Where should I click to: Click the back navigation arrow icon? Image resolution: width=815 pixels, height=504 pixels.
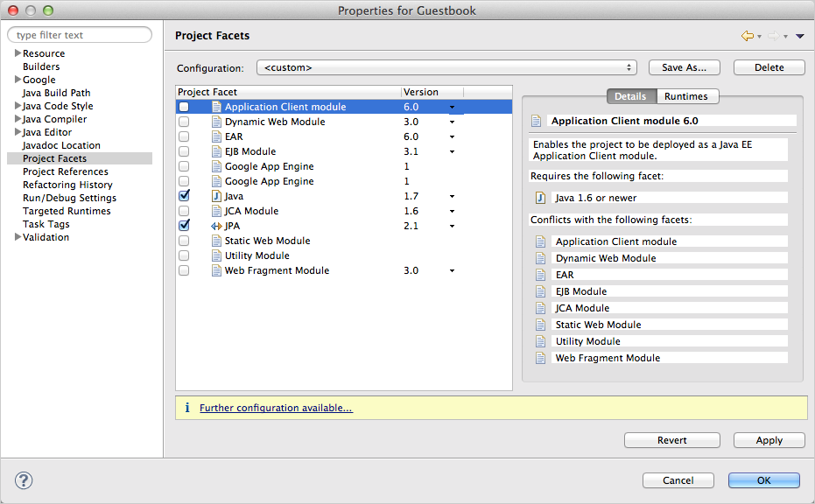pos(747,36)
